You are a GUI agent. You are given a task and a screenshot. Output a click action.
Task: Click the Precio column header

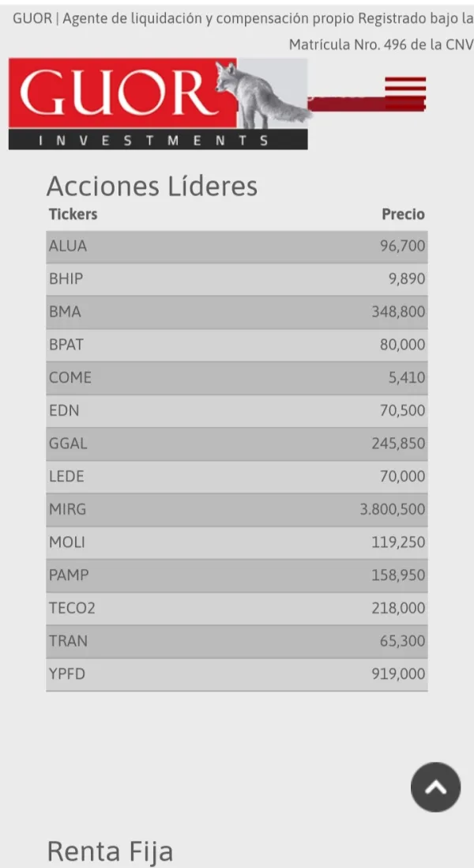tap(403, 214)
